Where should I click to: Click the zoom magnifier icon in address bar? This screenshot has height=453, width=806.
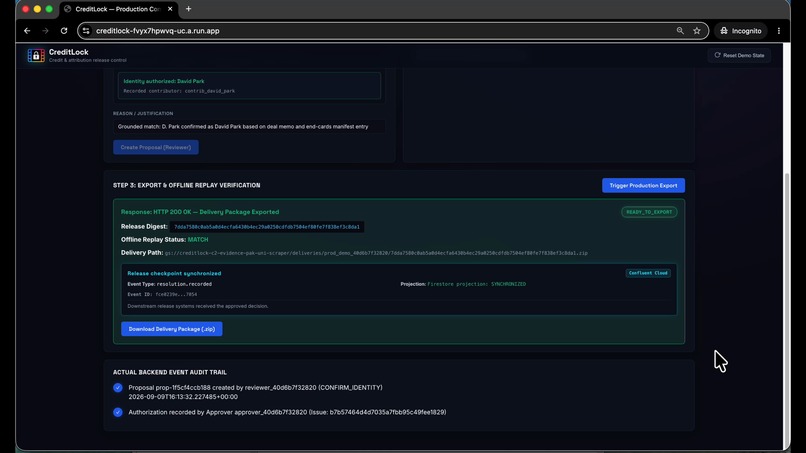tap(680, 31)
